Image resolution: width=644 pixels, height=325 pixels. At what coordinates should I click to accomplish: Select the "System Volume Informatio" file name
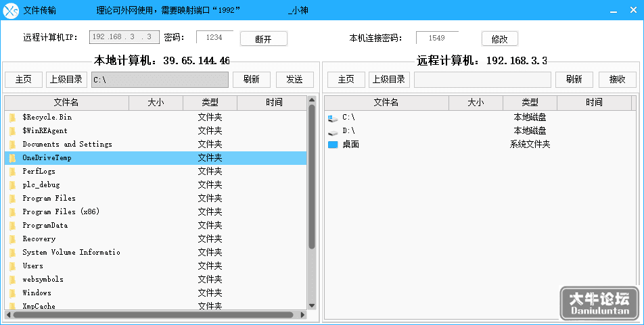tap(71, 252)
